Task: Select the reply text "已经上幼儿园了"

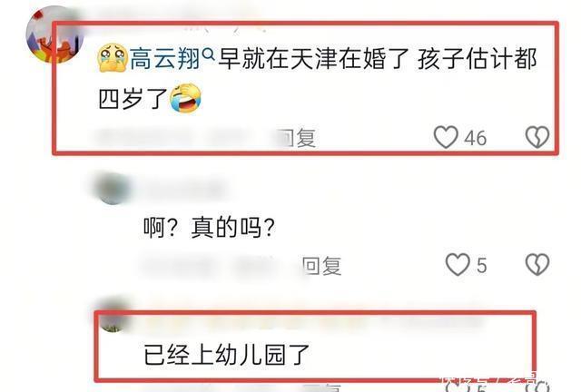Action: pyautogui.click(x=226, y=355)
